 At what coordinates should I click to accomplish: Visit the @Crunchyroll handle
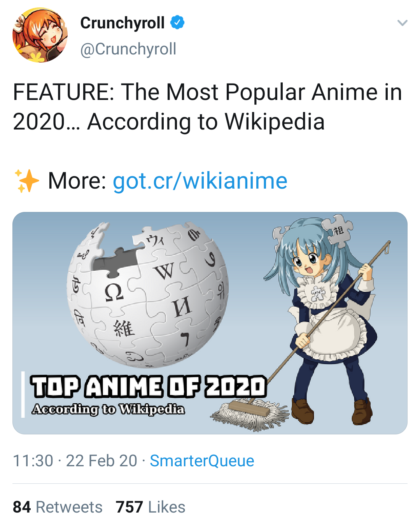click(128, 49)
